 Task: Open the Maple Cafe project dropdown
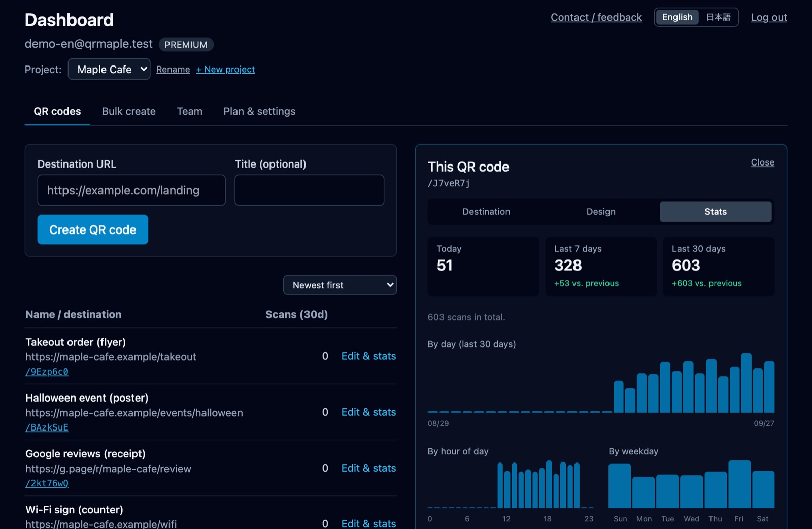[109, 69]
